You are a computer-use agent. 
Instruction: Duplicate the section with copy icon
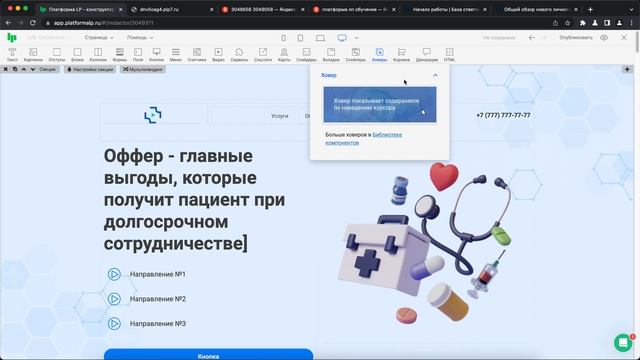tap(15, 69)
